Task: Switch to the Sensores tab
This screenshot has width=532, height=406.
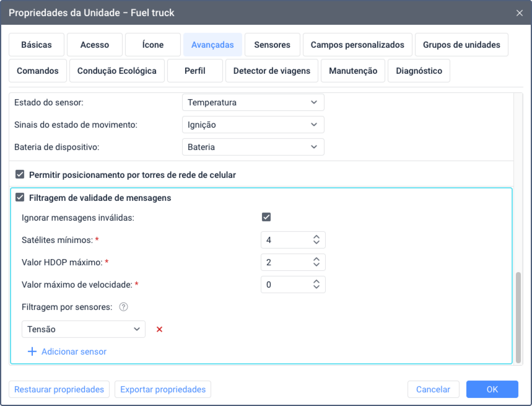Action: click(272, 45)
